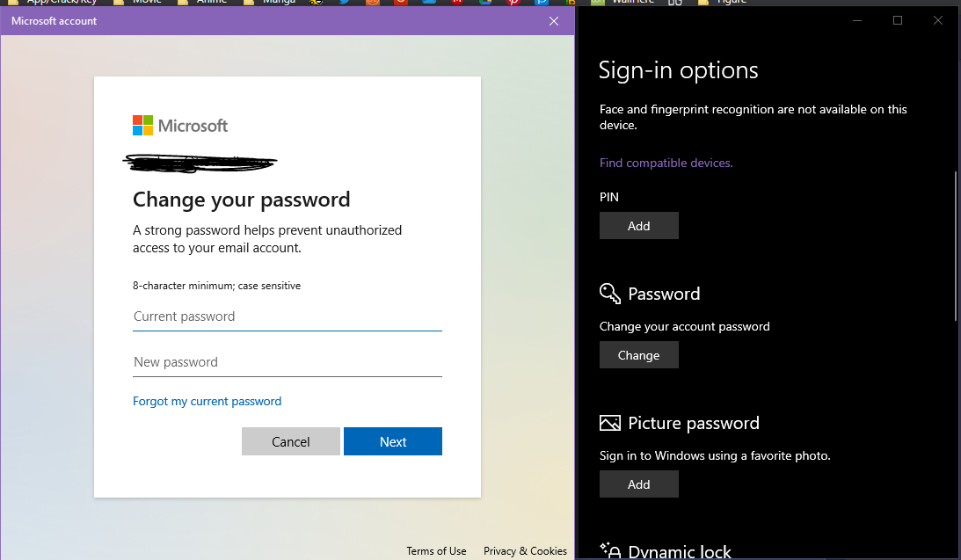
Task: Click the 'Change your password' heading
Action: pyautogui.click(x=242, y=200)
